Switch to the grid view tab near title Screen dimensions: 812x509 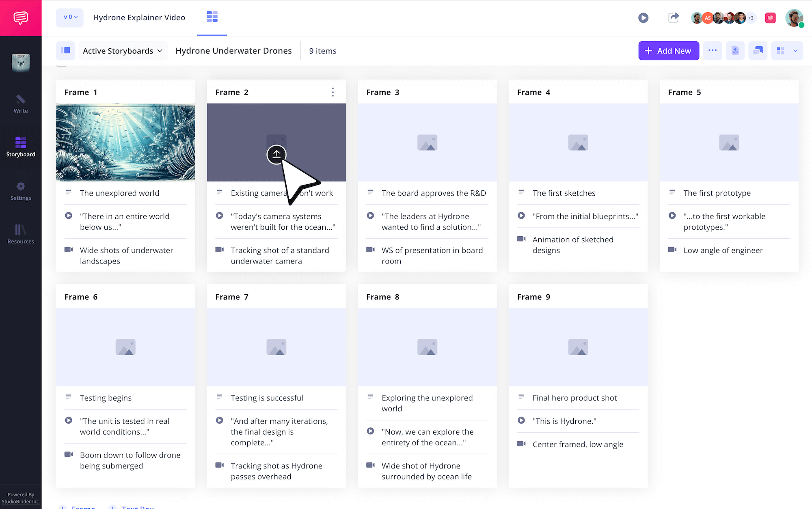(x=212, y=17)
